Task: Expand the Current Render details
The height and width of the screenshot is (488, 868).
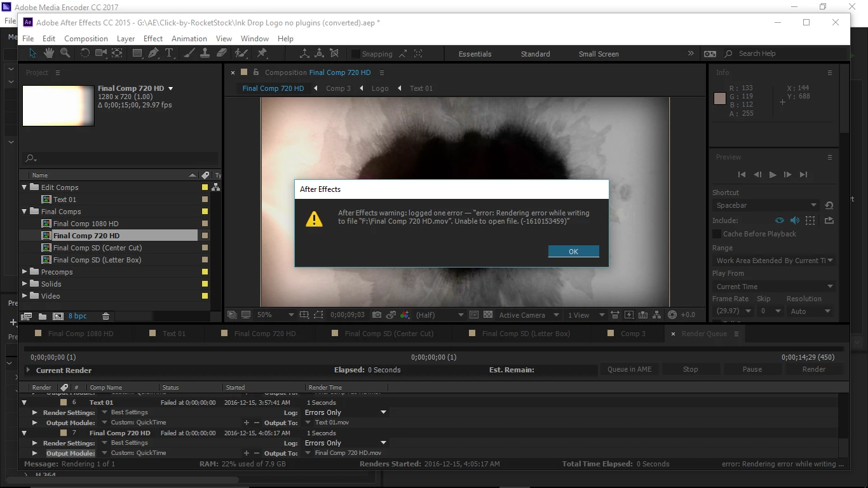Action: [x=28, y=370]
